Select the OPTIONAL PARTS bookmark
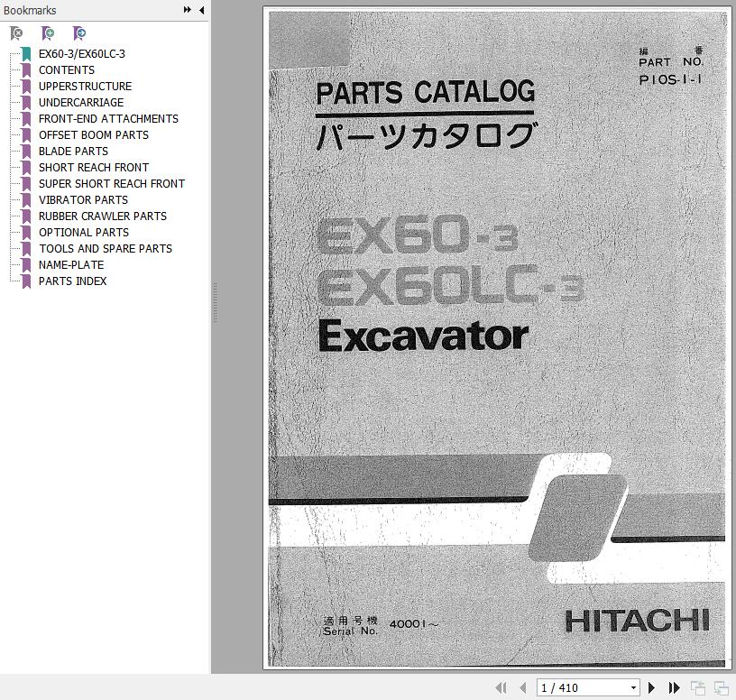The height and width of the screenshot is (700, 736). coord(84,233)
